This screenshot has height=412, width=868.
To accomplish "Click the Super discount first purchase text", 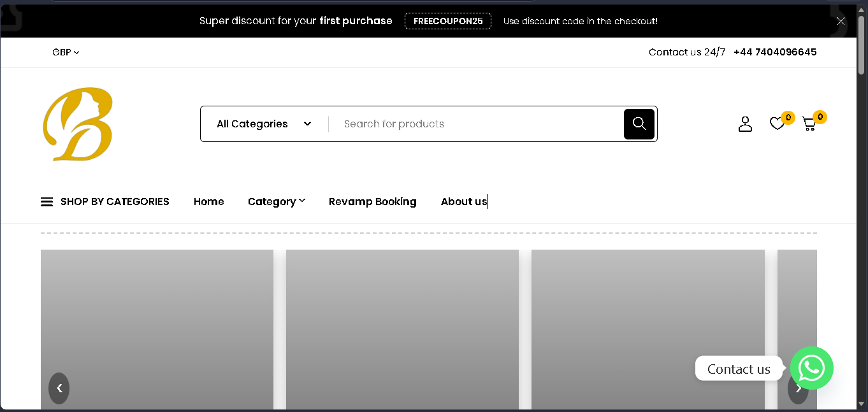I will pyautogui.click(x=296, y=21).
